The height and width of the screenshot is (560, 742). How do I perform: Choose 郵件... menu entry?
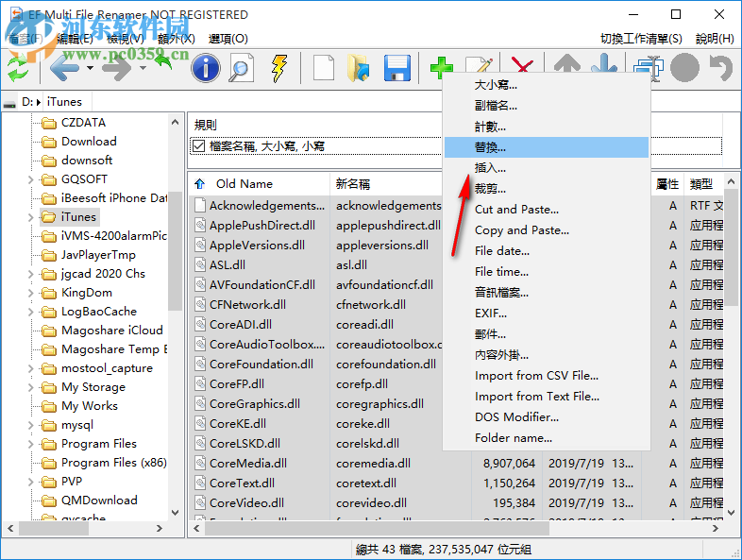pyautogui.click(x=546, y=334)
